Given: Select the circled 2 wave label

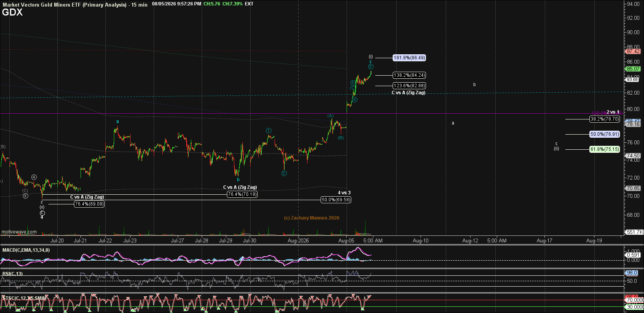Looking at the screenshot, I should pos(284,173).
